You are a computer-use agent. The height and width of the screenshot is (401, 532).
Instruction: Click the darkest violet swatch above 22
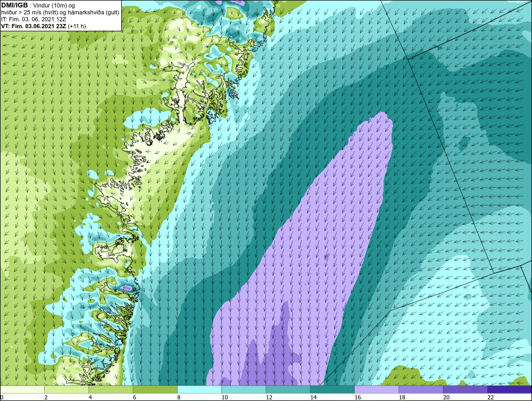click(510, 389)
